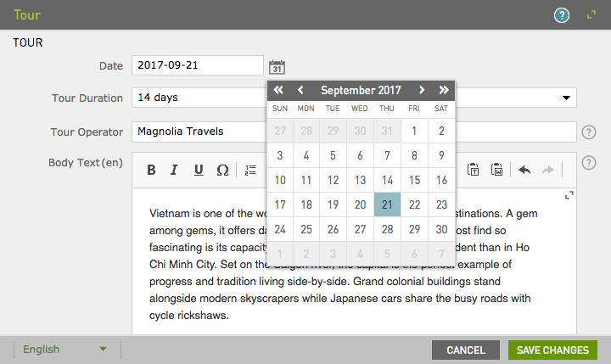Click the numbered list icon
The image size is (611, 364).
click(x=250, y=170)
